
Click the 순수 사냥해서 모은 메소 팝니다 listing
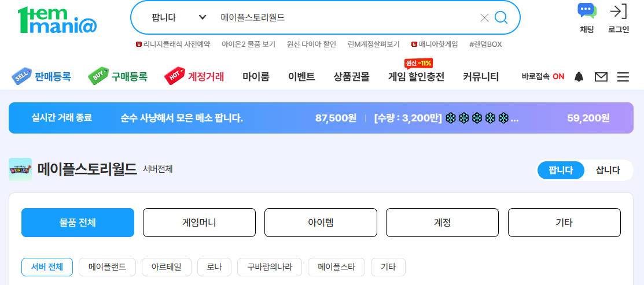tap(182, 118)
